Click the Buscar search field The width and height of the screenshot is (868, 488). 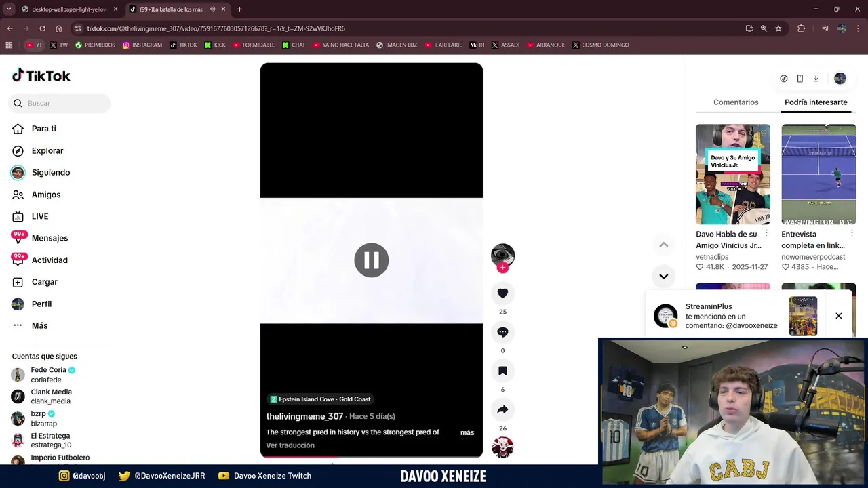(x=60, y=103)
